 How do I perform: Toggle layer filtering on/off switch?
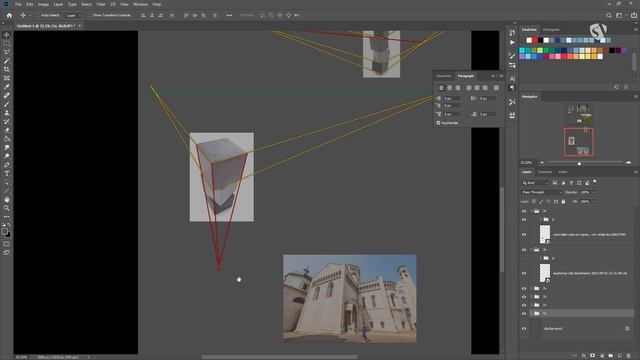coord(595,181)
